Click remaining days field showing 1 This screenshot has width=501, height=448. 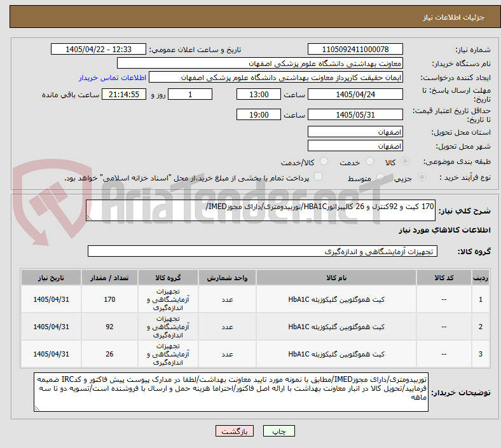coord(190,94)
